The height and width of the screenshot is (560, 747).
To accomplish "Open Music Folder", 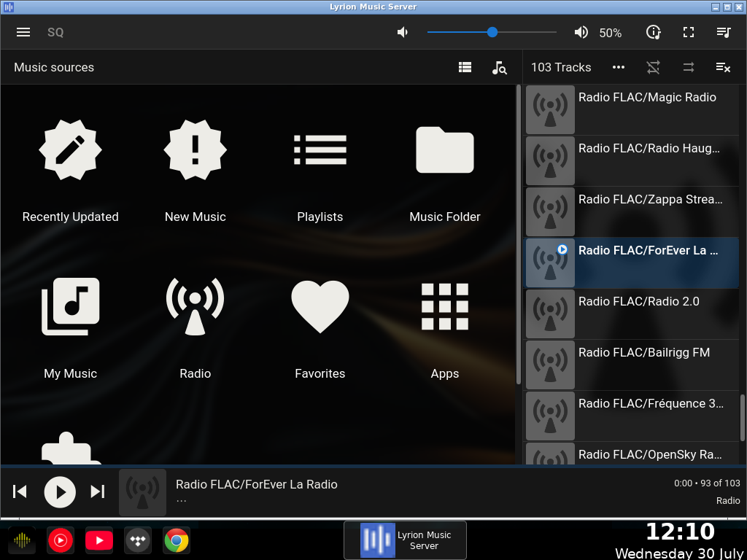I will [x=445, y=171].
